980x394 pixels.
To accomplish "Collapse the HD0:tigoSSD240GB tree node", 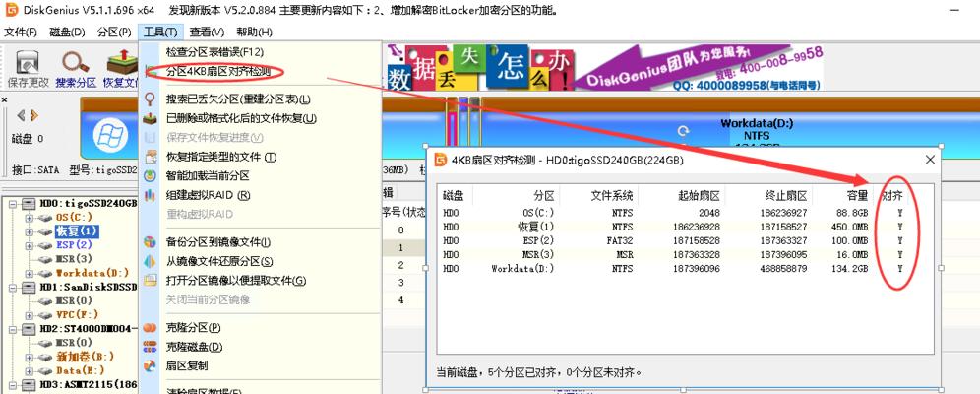I will click(x=14, y=204).
